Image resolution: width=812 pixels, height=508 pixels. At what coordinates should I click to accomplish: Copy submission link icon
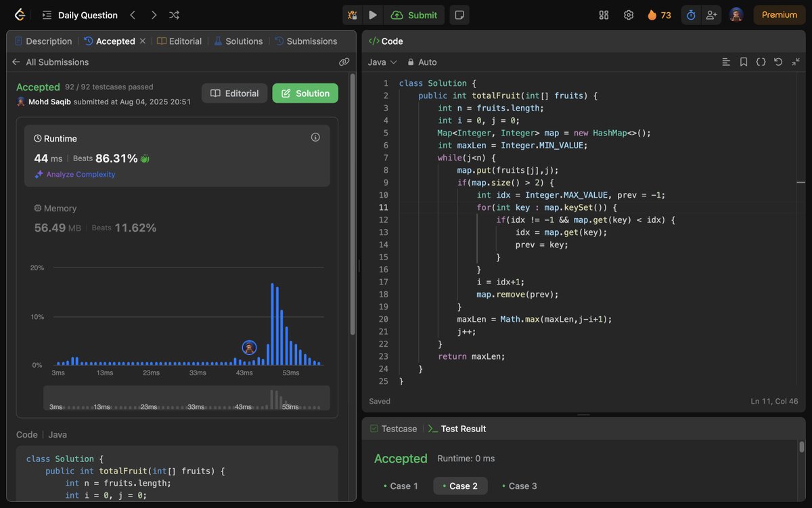pos(344,62)
